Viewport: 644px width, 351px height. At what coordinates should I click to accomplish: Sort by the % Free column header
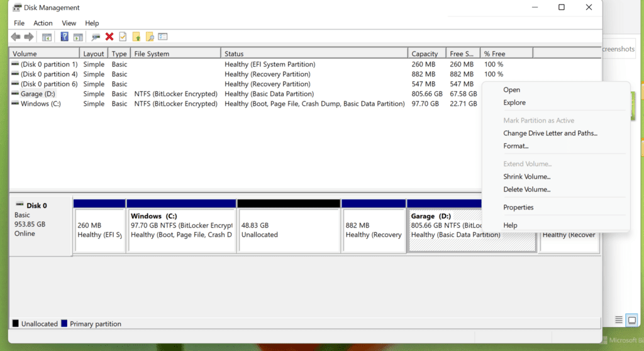click(x=506, y=53)
